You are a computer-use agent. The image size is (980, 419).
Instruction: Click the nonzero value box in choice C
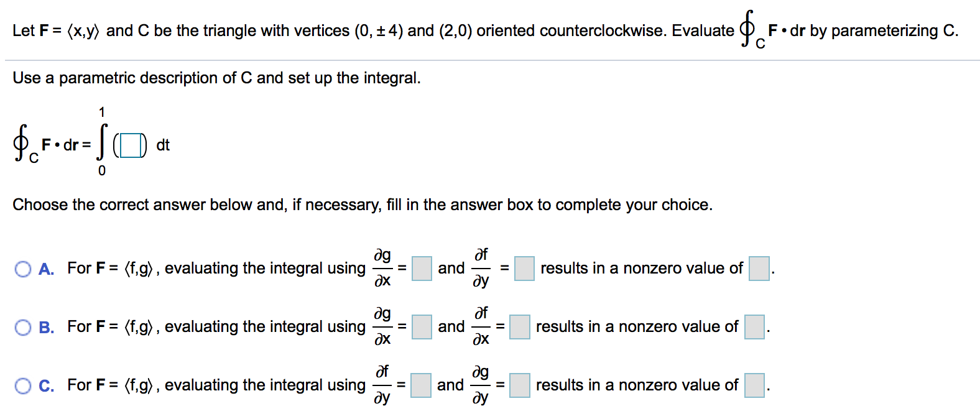pyautogui.click(x=756, y=385)
